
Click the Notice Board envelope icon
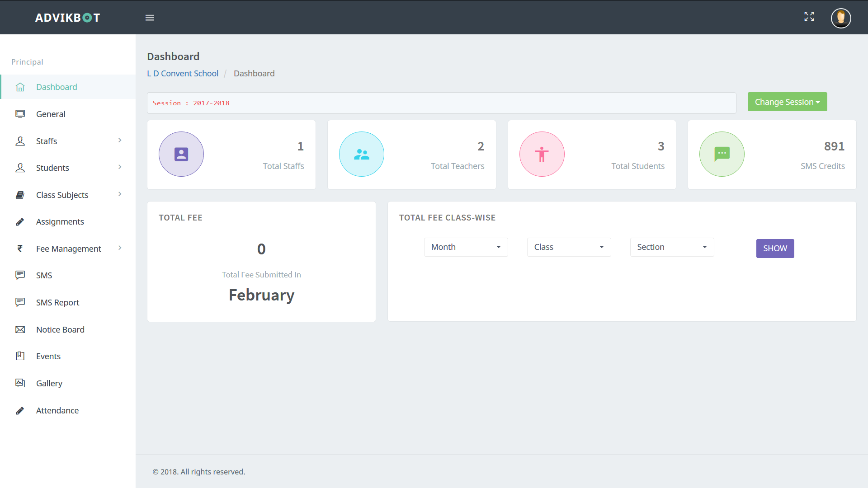click(x=20, y=329)
